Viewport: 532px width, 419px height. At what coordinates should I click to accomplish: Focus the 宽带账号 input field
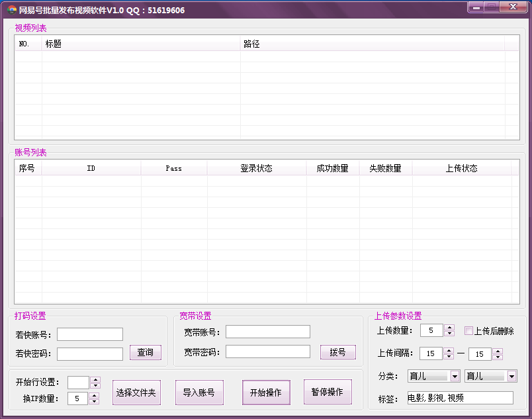pyautogui.click(x=268, y=332)
